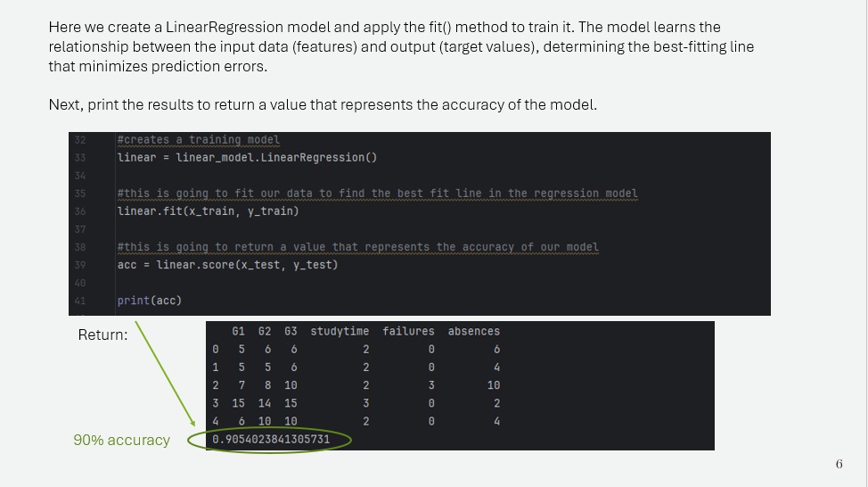Click the sentence 'Next, print the results'
This screenshot has width=868, height=487.
click(323, 104)
